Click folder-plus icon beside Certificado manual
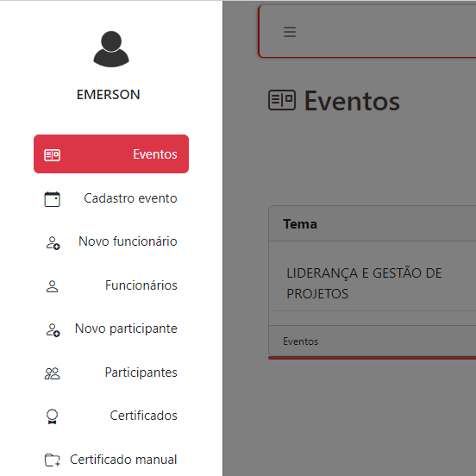Screen dimensions: 476x476 point(53,460)
